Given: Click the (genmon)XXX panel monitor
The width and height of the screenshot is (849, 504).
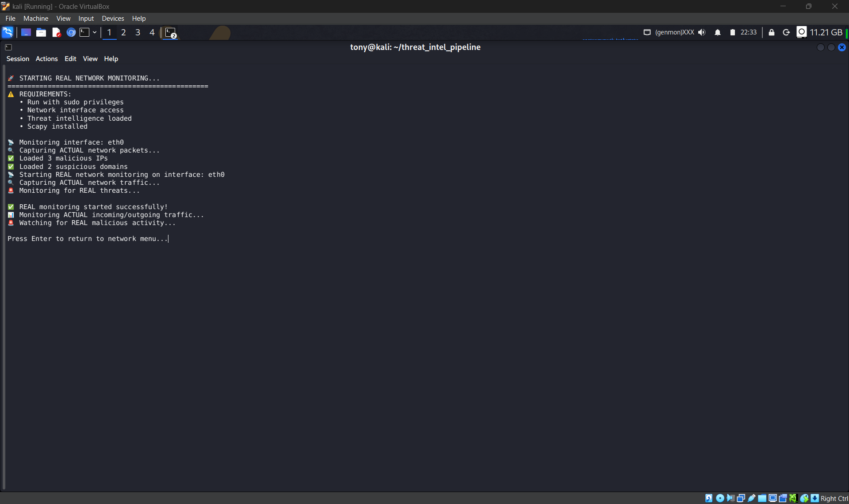Looking at the screenshot, I should (674, 32).
